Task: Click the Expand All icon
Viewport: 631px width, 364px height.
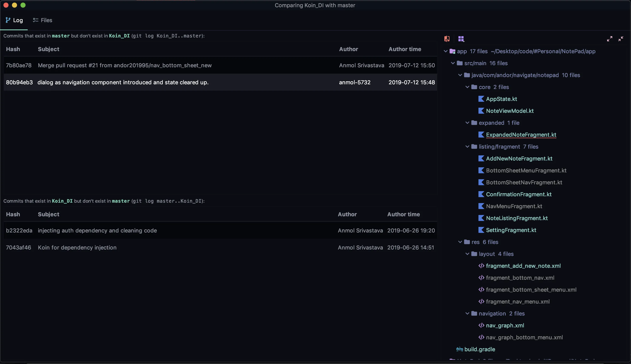Action: click(609, 39)
